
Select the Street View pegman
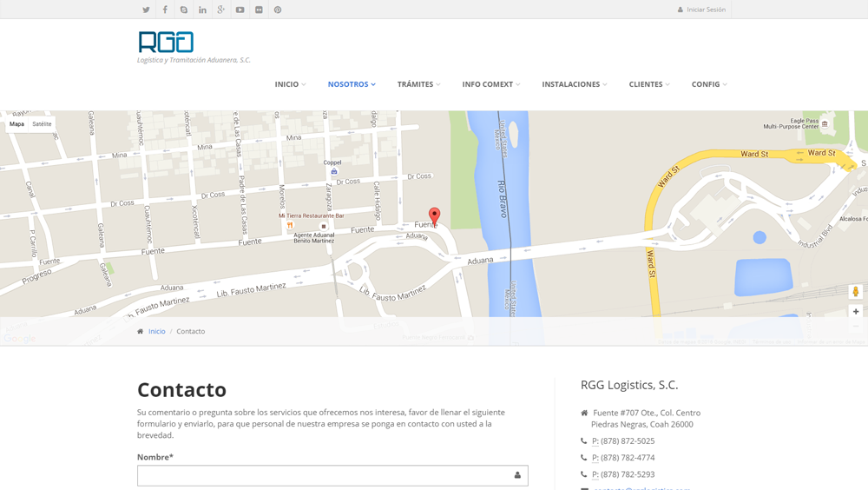click(x=856, y=292)
